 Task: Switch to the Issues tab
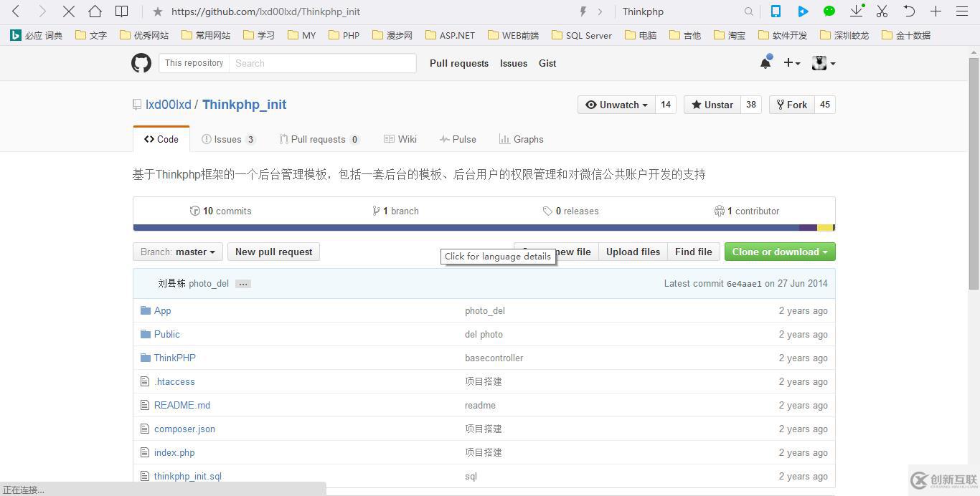pos(228,139)
